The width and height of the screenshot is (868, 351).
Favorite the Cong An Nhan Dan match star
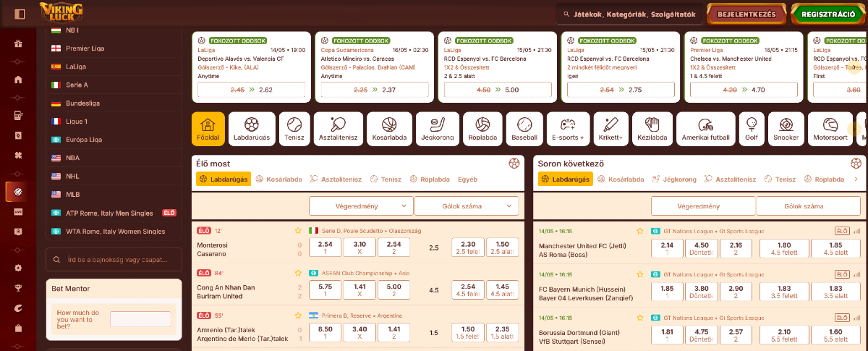point(297,273)
